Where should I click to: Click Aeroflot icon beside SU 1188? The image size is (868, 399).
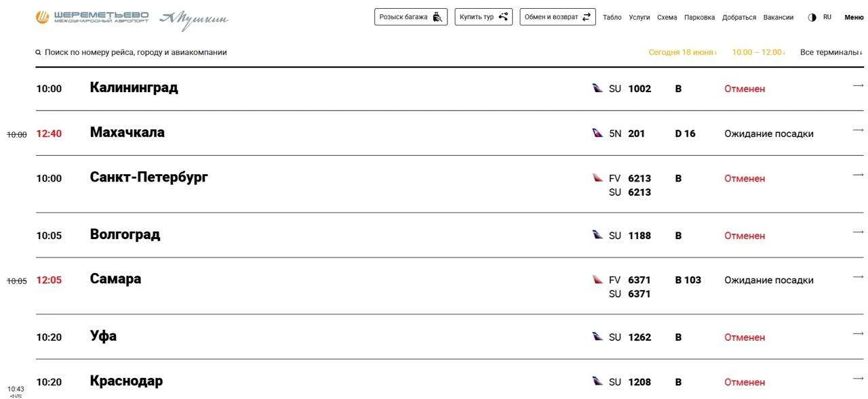point(597,234)
